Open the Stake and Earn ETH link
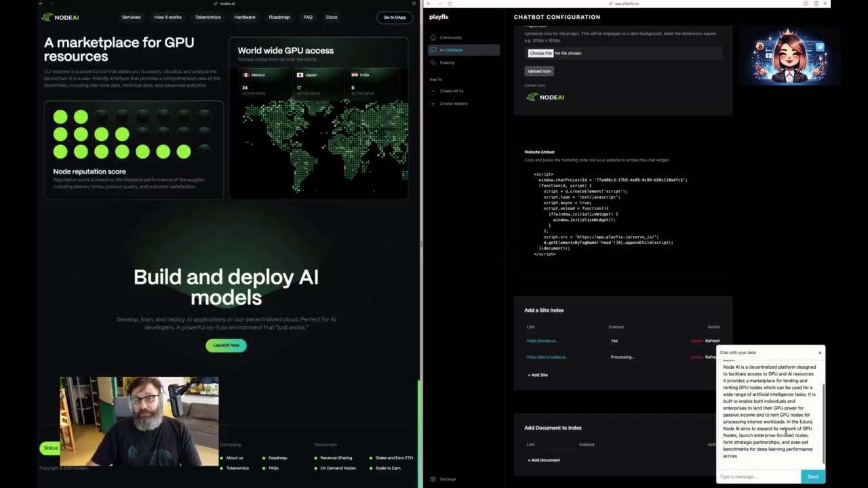The image size is (868, 488). pyautogui.click(x=394, y=457)
